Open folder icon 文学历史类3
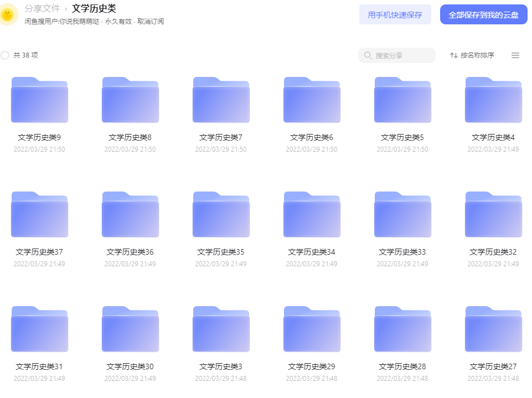This screenshot has width=532, height=398. pos(221,329)
